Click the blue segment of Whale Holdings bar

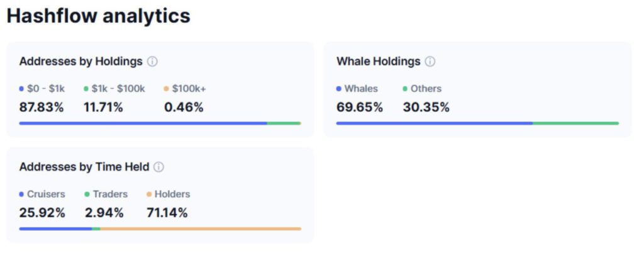click(x=435, y=123)
